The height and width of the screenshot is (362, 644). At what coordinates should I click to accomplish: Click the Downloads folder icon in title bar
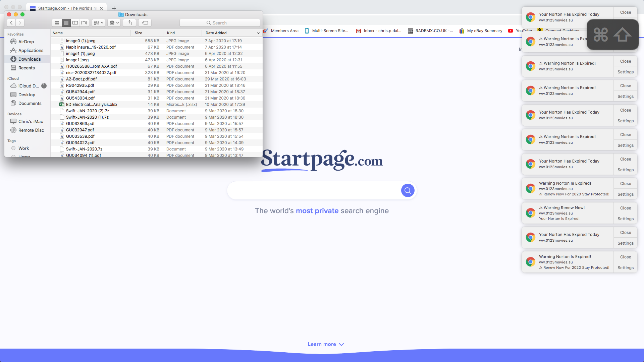[121, 14]
